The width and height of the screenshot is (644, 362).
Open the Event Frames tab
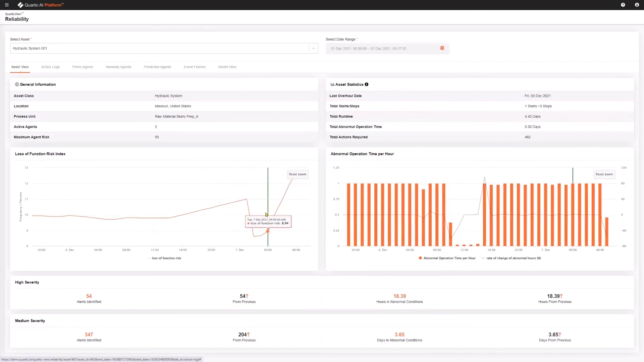pyautogui.click(x=195, y=67)
